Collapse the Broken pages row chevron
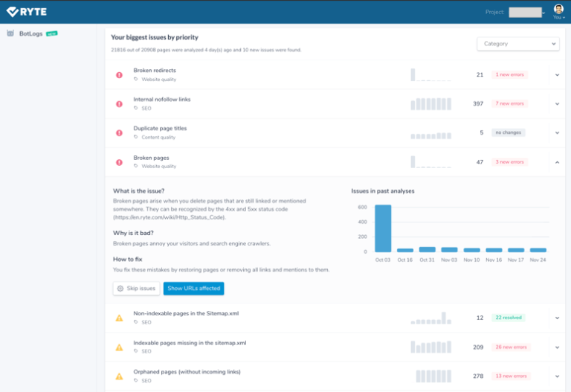The image size is (571, 392). click(x=557, y=162)
